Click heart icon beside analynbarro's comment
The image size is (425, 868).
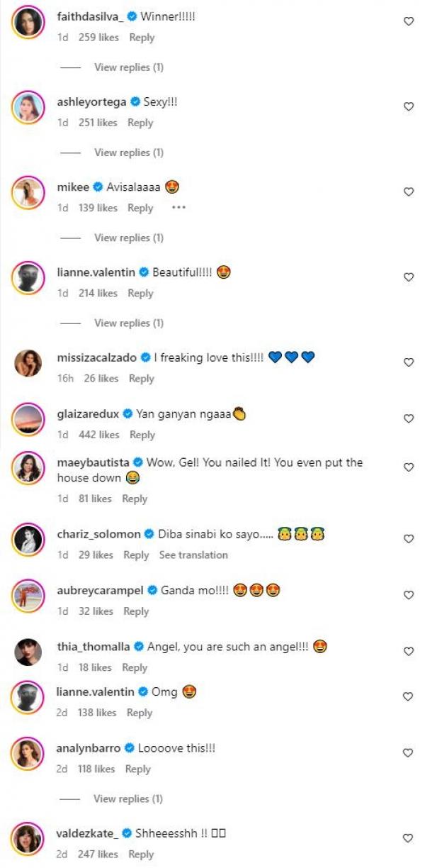(408, 753)
